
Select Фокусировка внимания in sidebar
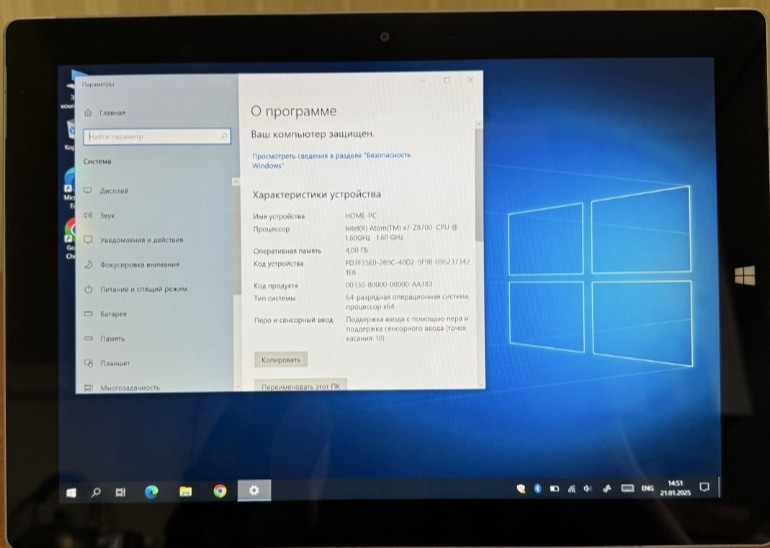click(132, 264)
